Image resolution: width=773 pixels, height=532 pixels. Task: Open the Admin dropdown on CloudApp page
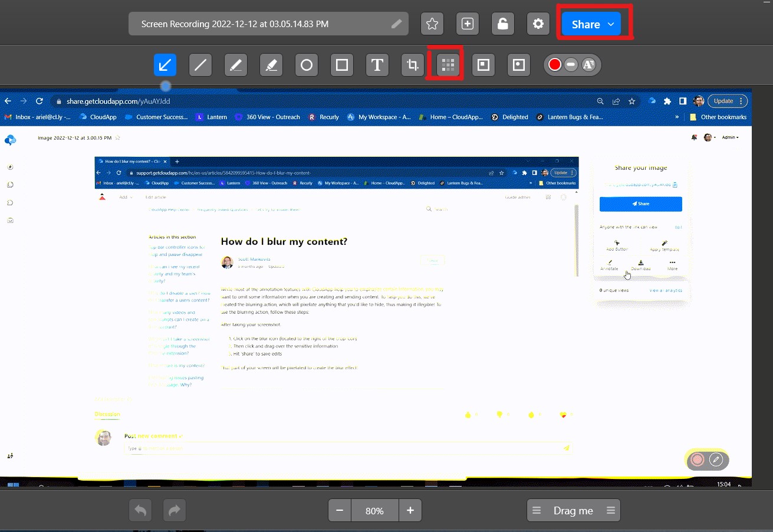(x=730, y=137)
